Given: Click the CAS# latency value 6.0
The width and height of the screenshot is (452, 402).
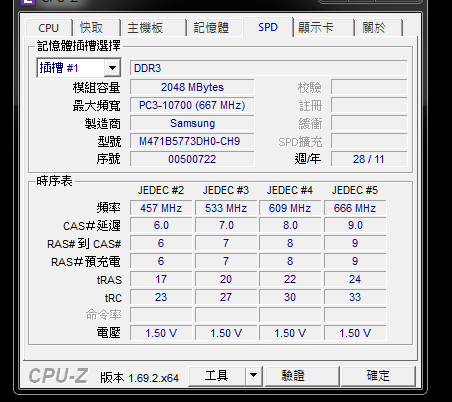Looking at the screenshot, I should 161,225.
